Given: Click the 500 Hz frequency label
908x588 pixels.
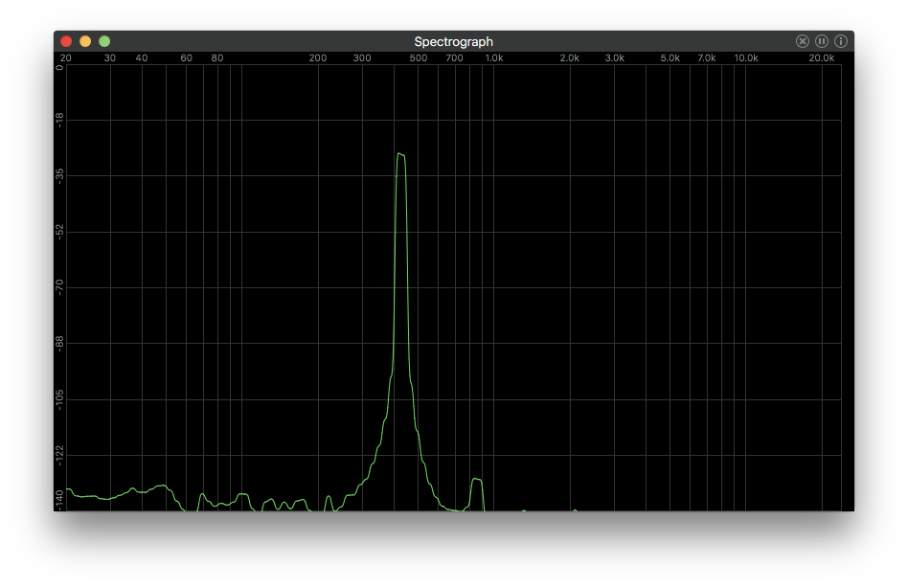Looking at the screenshot, I should [x=419, y=57].
